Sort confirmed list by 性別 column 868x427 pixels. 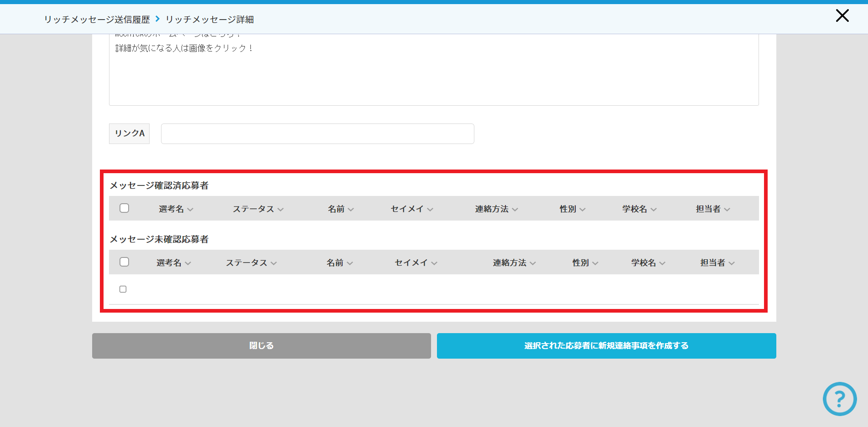click(x=572, y=209)
